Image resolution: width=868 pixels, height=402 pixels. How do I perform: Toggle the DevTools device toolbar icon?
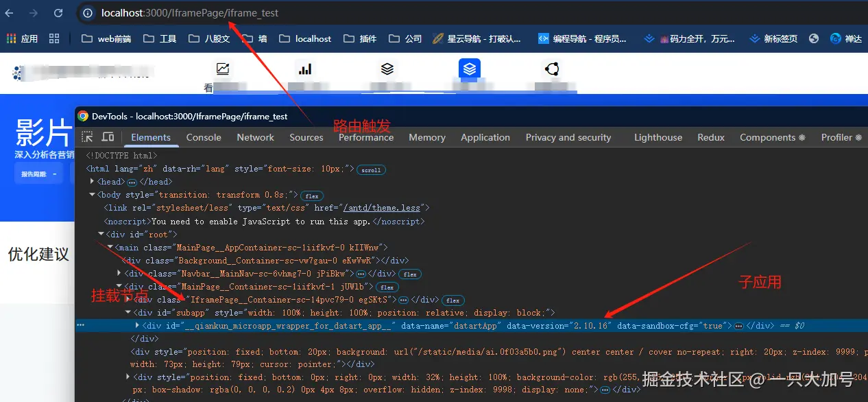tap(108, 137)
